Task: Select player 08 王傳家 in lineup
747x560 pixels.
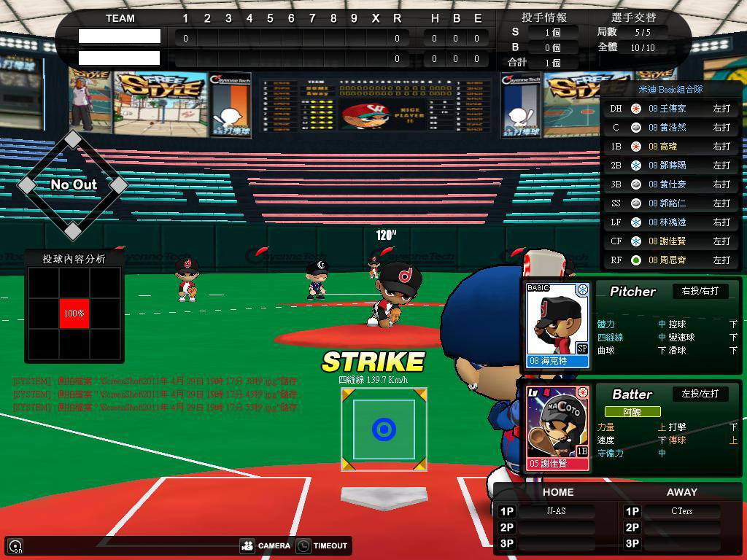Action: coord(667,109)
